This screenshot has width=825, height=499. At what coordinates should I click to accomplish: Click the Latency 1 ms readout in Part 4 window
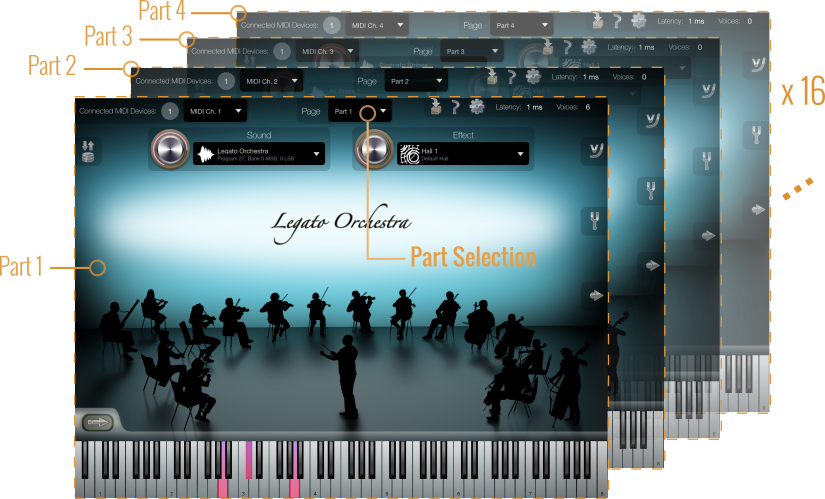tap(681, 21)
